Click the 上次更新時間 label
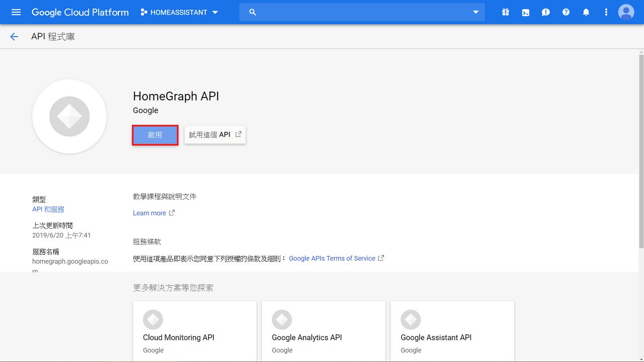The height and width of the screenshot is (362, 644). tap(52, 226)
